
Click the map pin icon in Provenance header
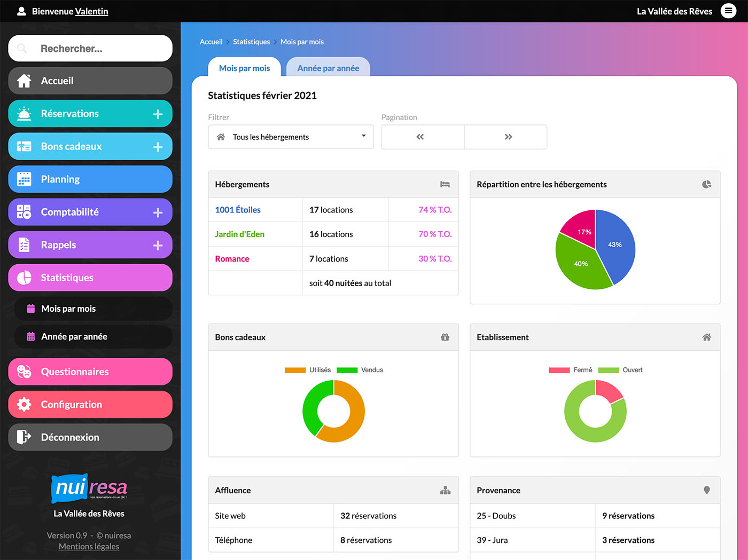706,491
